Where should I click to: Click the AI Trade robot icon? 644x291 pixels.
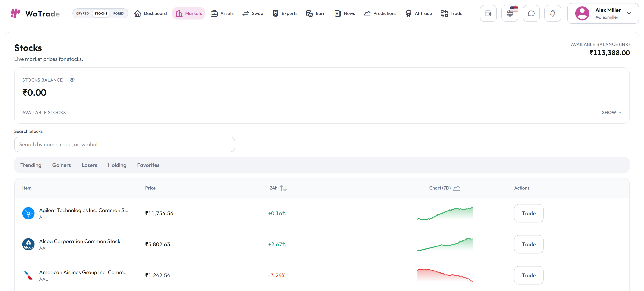pyautogui.click(x=408, y=13)
